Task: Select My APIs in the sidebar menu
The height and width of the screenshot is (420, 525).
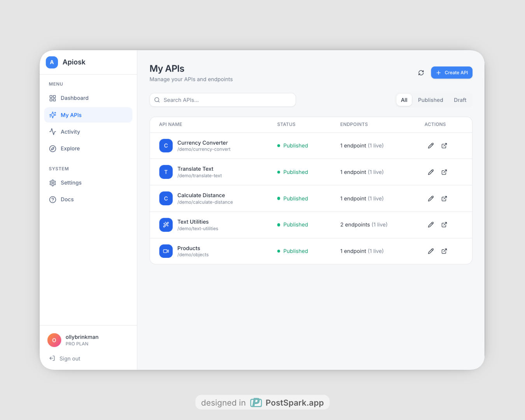Action: click(x=71, y=115)
